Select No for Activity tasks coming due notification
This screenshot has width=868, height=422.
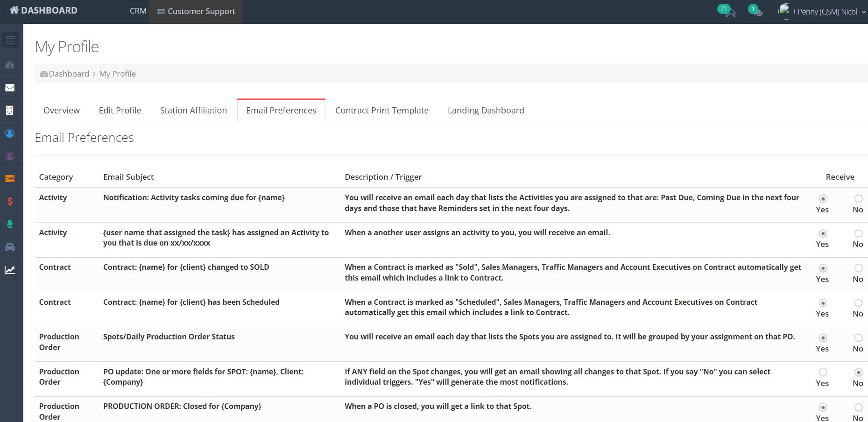[859, 199]
